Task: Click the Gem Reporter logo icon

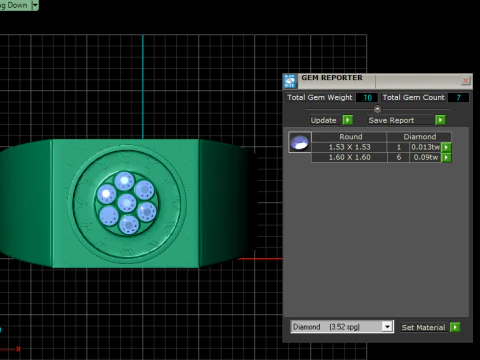Action: 290,81
